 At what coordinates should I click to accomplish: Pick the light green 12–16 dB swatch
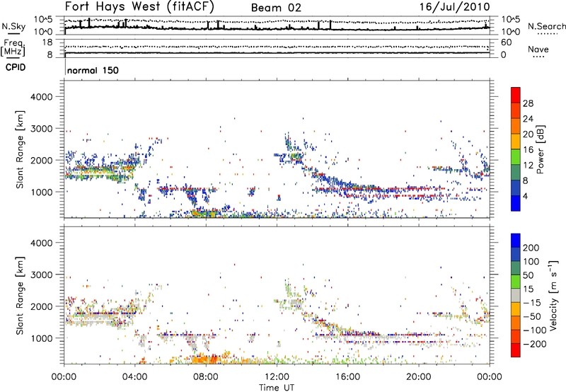pos(516,156)
